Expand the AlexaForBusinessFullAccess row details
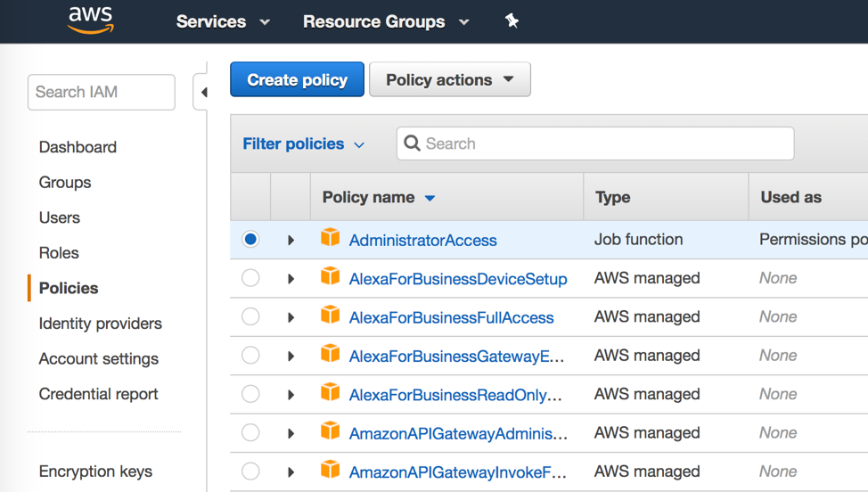868x492 pixels. click(x=291, y=317)
